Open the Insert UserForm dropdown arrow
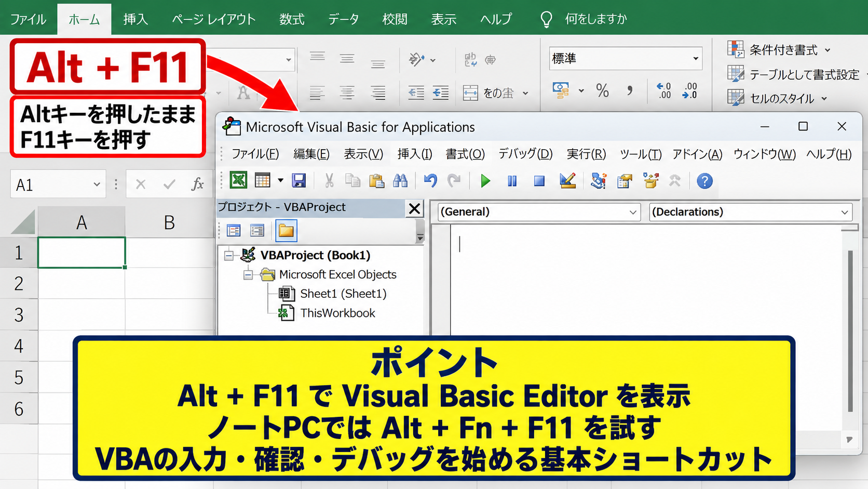 point(280,180)
